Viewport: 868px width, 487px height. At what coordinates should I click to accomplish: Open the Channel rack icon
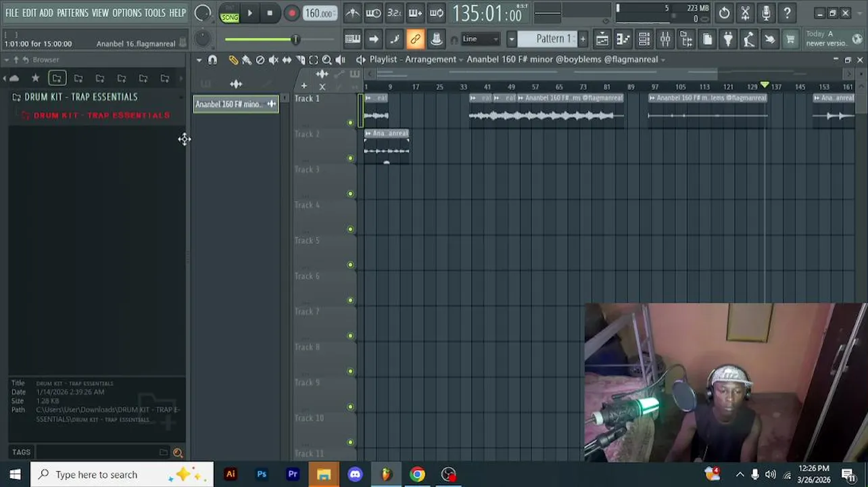(644, 39)
